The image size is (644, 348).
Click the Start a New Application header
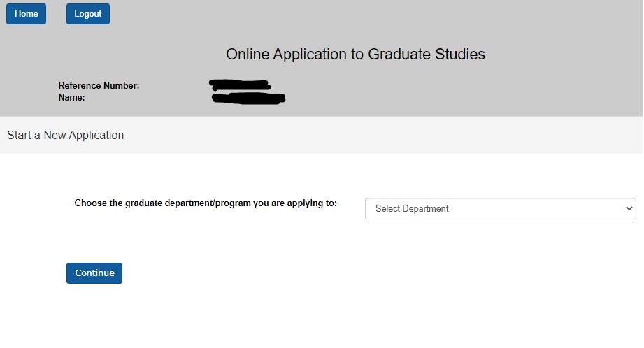coord(66,135)
